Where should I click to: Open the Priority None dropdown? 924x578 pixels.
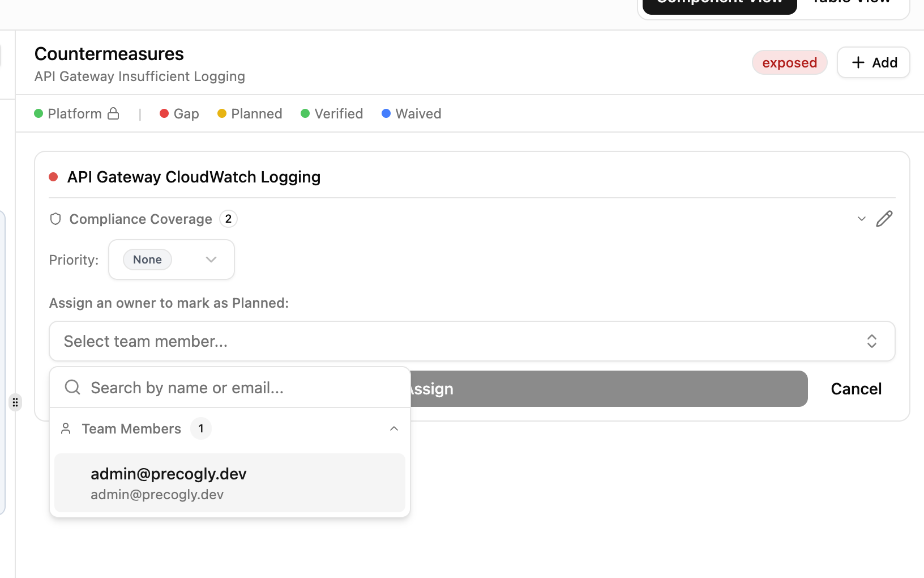(172, 260)
